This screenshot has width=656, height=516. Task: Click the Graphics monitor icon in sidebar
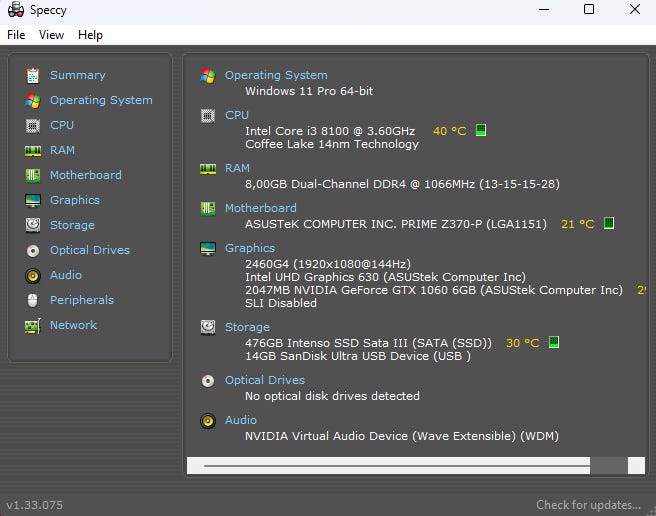33,200
